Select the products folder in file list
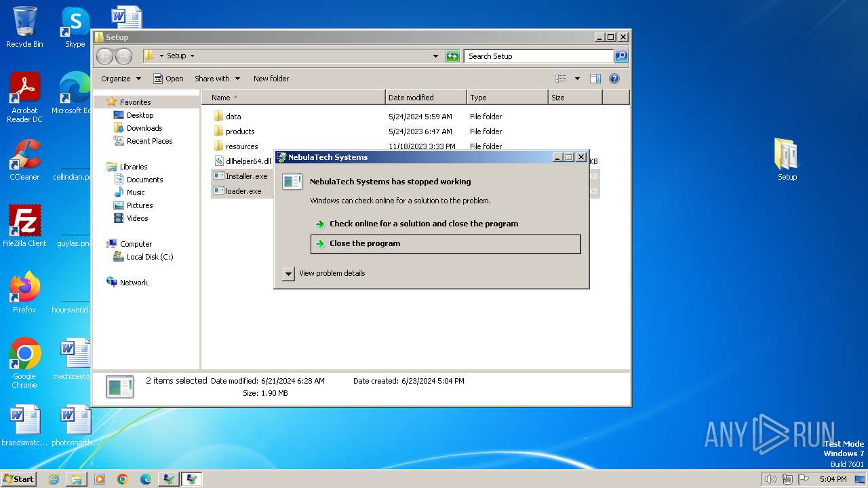868x488 pixels. tap(240, 131)
